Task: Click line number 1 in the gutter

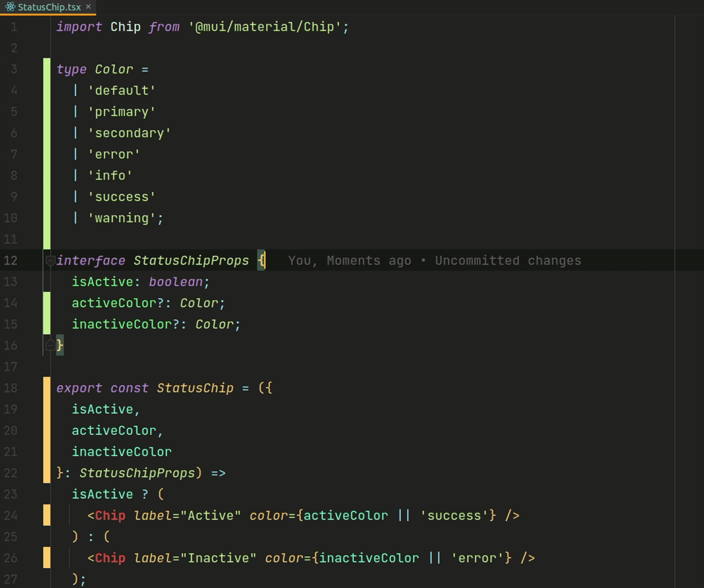Action: point(14,27)
